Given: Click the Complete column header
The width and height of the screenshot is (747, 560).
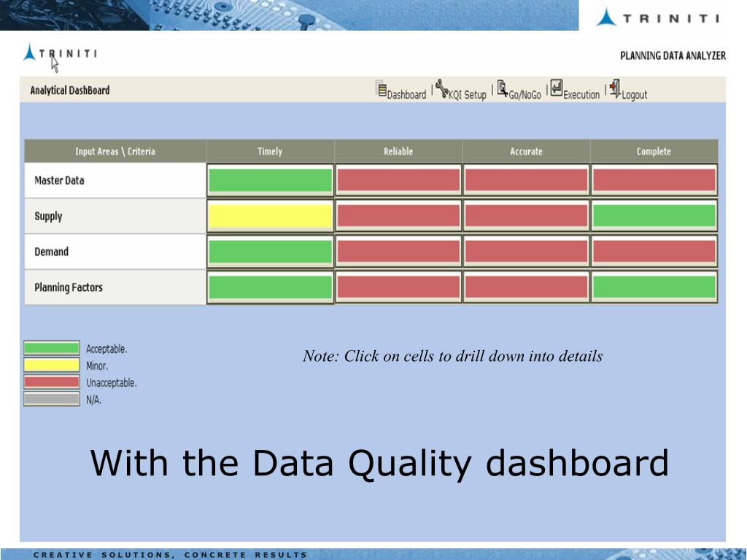Looking at the screenshot, I should coord(654,152).
